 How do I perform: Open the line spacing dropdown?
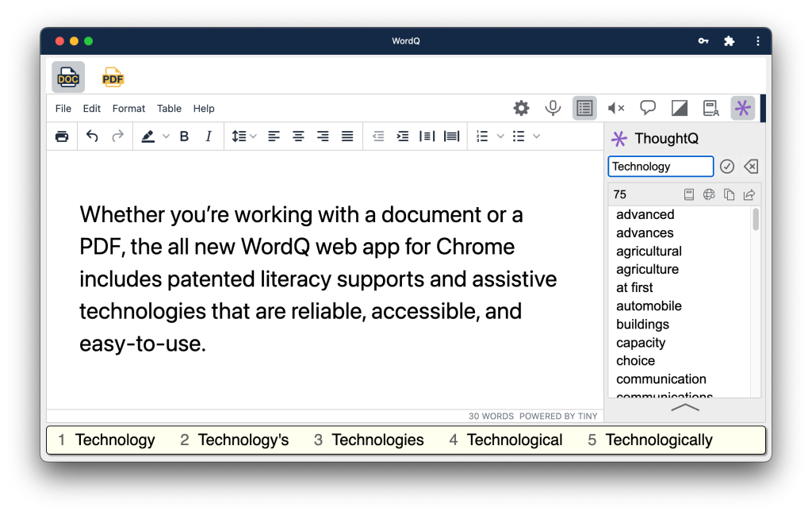pos(244,136)
